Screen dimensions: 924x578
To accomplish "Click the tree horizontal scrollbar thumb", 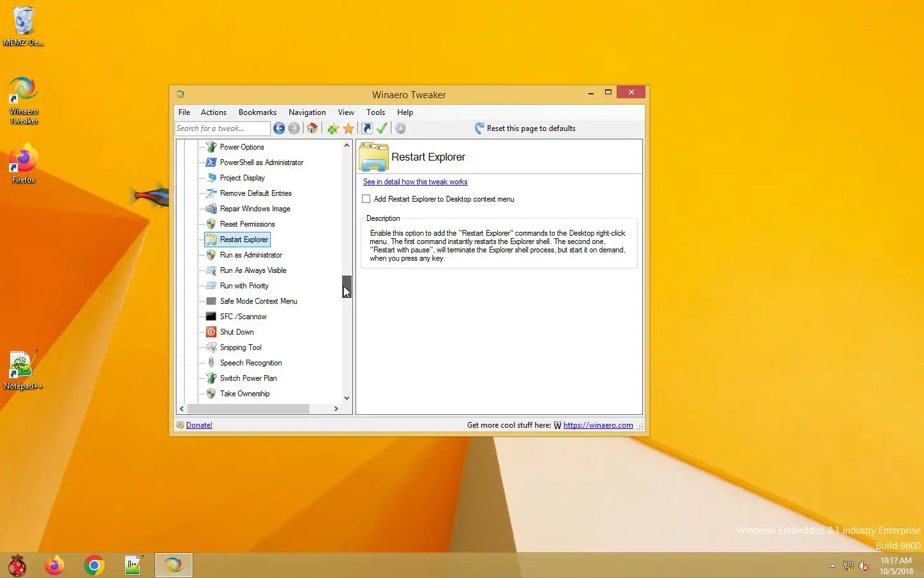I will click(248, 409).
